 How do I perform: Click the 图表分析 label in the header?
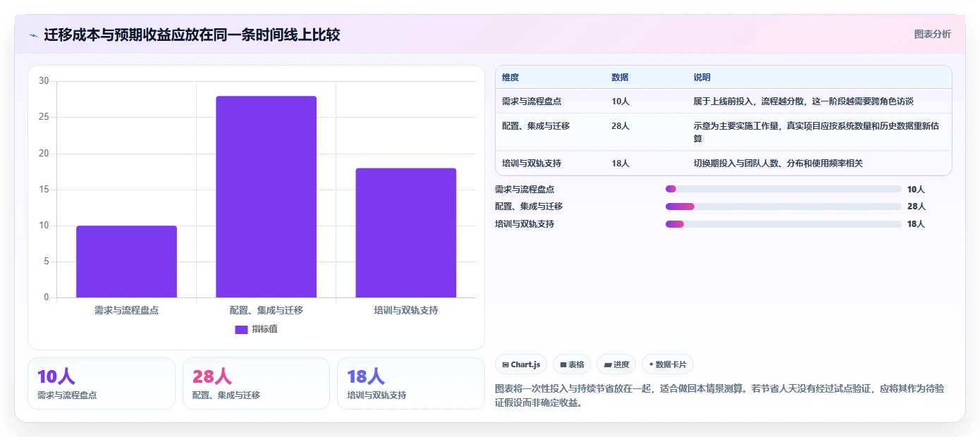[x=932, y=34]
